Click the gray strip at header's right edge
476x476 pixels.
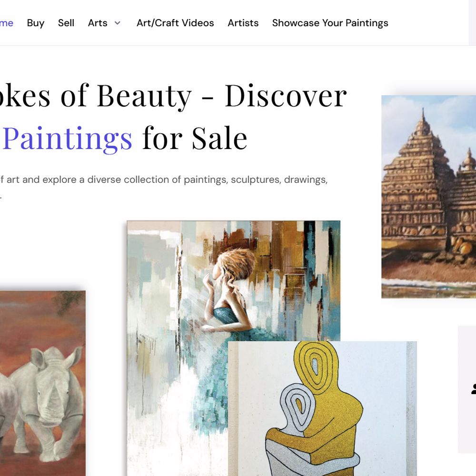pyautogui.click(x=472, y=22)
